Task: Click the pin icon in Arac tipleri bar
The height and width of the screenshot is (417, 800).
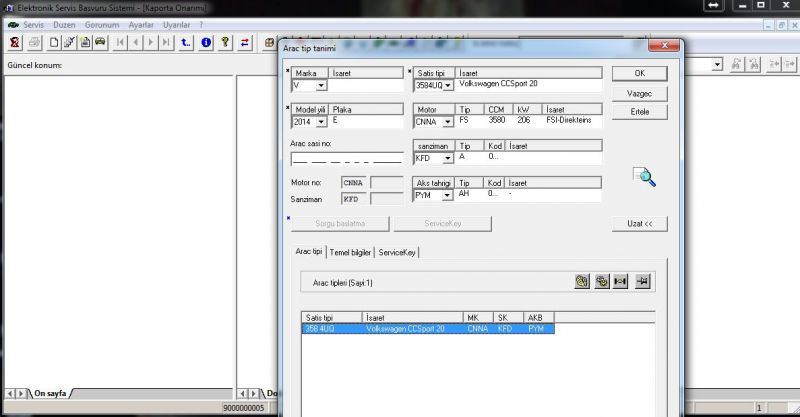Action: (643, 281)
